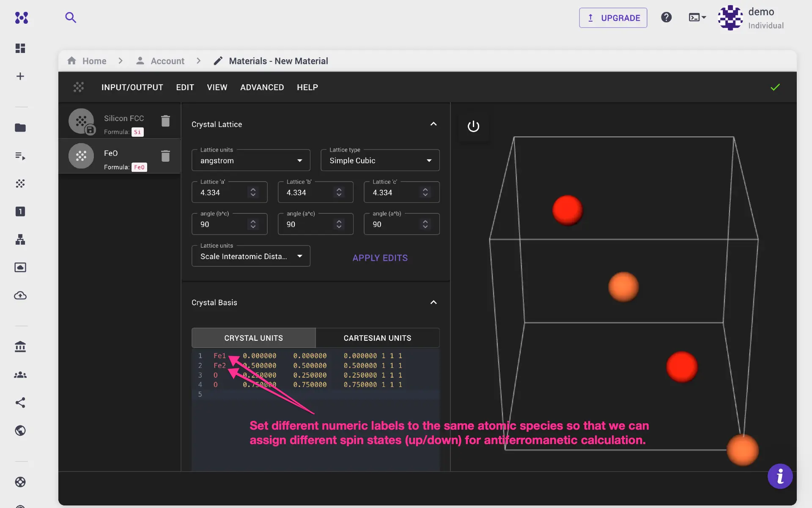Screen dimensions: 812x508
Task: Click the search magnifier icon
Action: click(71, 17)
